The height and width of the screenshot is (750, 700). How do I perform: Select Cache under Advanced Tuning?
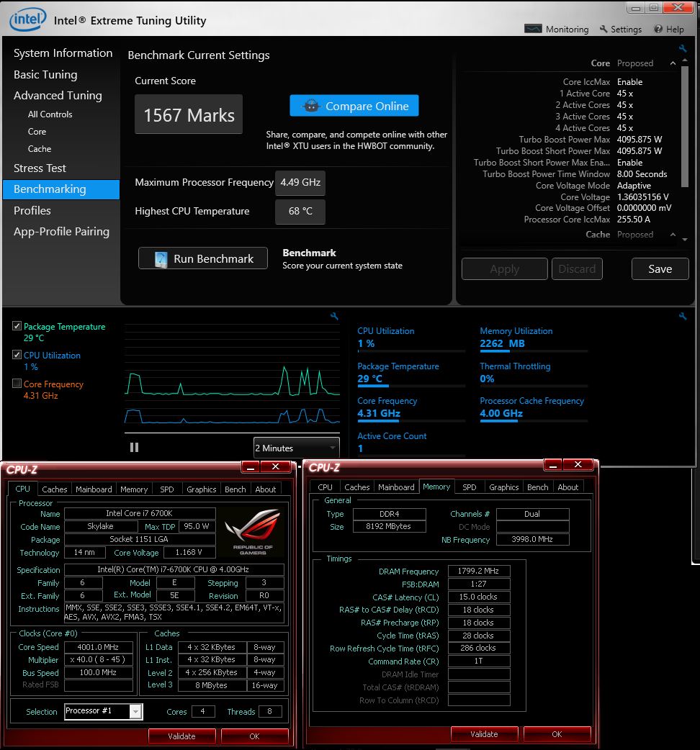pyautogui.click(x=39, y=149)
